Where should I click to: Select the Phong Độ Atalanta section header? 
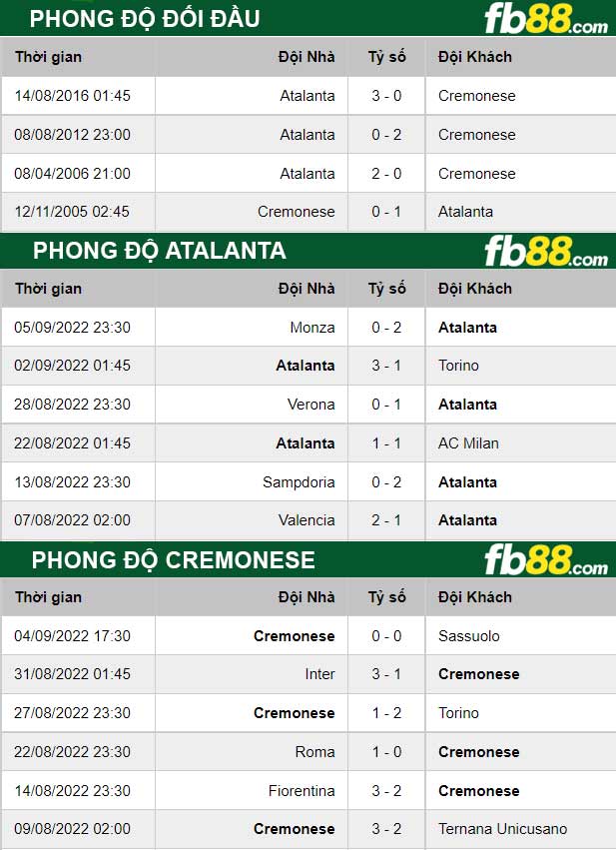[x=160, y=251]
